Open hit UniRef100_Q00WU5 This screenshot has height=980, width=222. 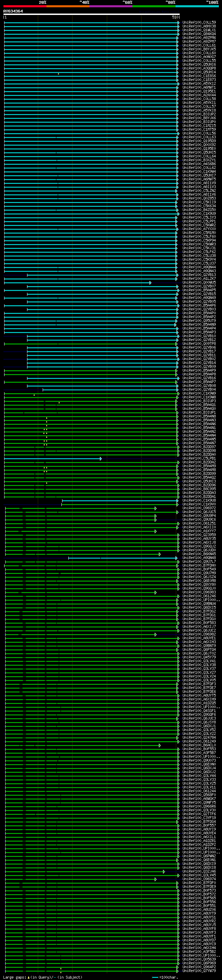click(x=199, y=282)
